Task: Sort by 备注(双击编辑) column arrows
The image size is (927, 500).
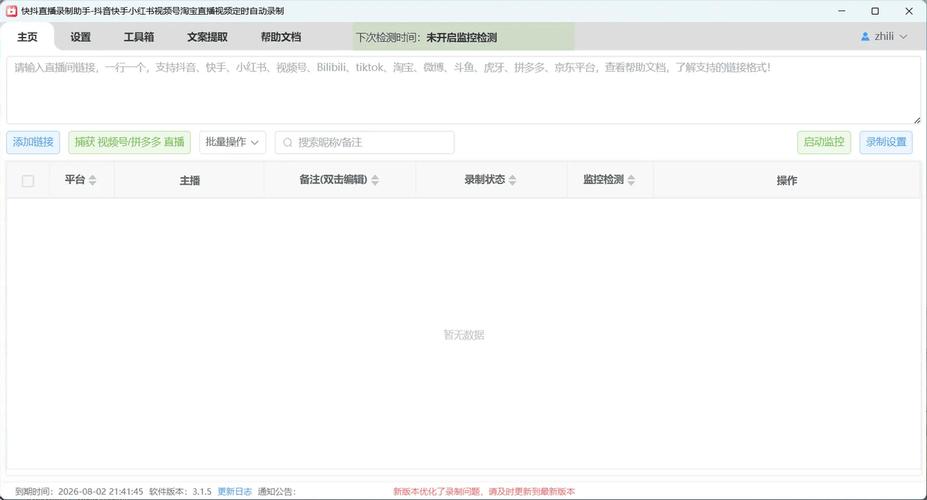Action: click(x=375, y=180)
